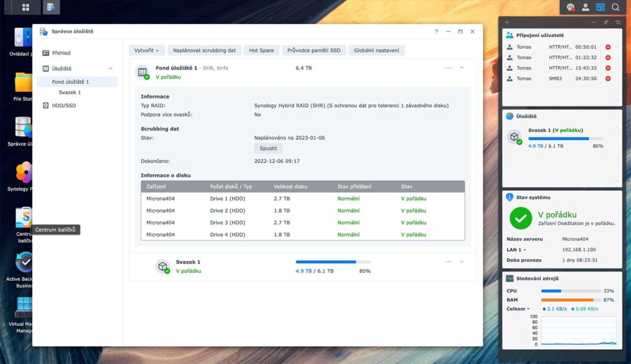Expand Svazek 1 details chevron
This screenshot has height=364, width=631.
coord(462,262)
